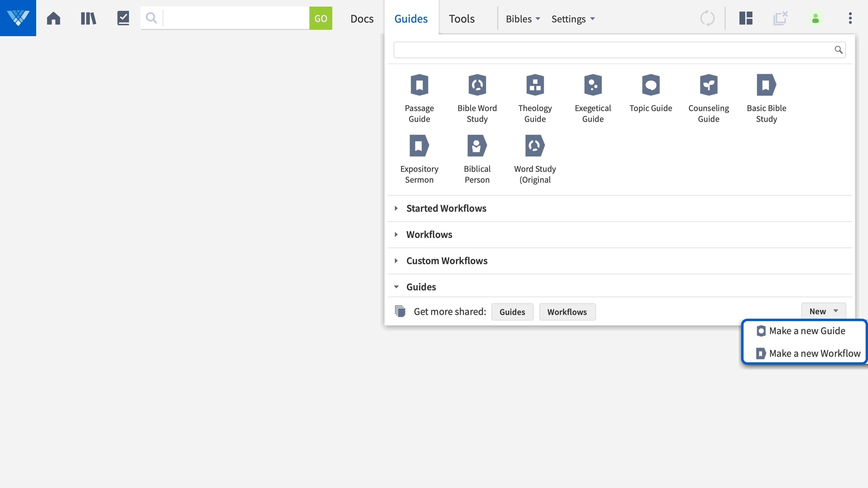
Task: Open the Theology Guide
Action: pos(535,99)
